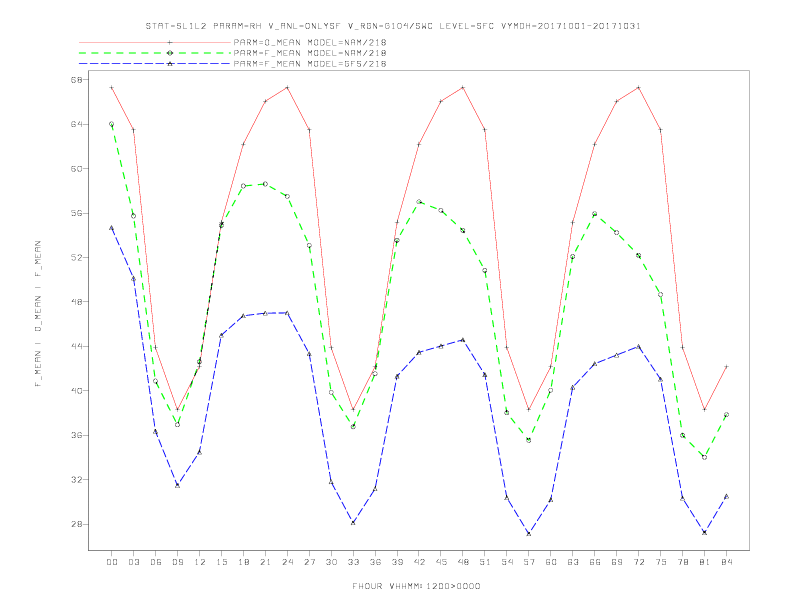Click x-axis forecast hour label 75
Viewport: 792px width, 612px height.
[x=661, y=562]
